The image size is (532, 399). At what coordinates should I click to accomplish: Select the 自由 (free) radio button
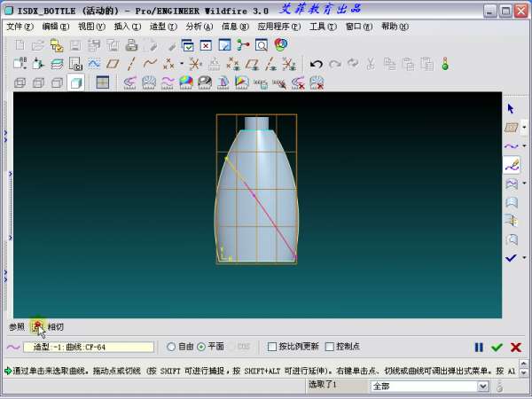pyautogui.click(x=171, y=347)
